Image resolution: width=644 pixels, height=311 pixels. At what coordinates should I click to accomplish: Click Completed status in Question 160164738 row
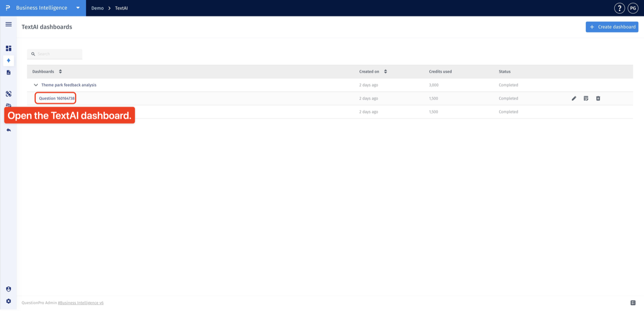[509, 98]
